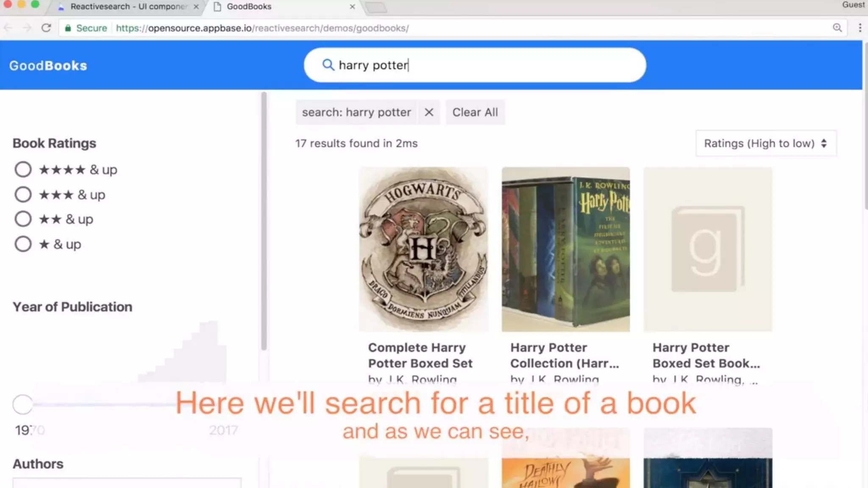Click the 'Year of Publication' heading
868x488 pixels.
point(72,307)
